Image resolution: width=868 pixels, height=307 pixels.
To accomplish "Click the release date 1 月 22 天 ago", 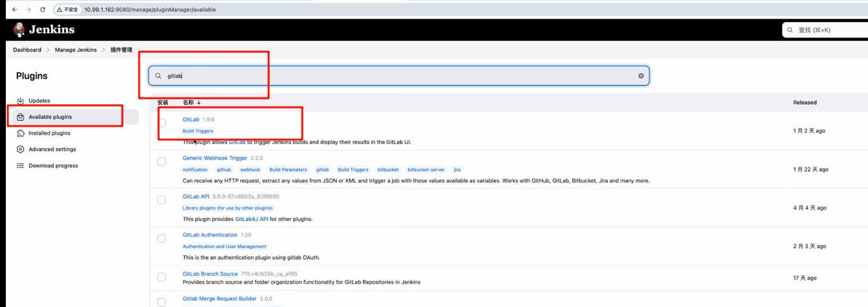I will tap(810, 169).
